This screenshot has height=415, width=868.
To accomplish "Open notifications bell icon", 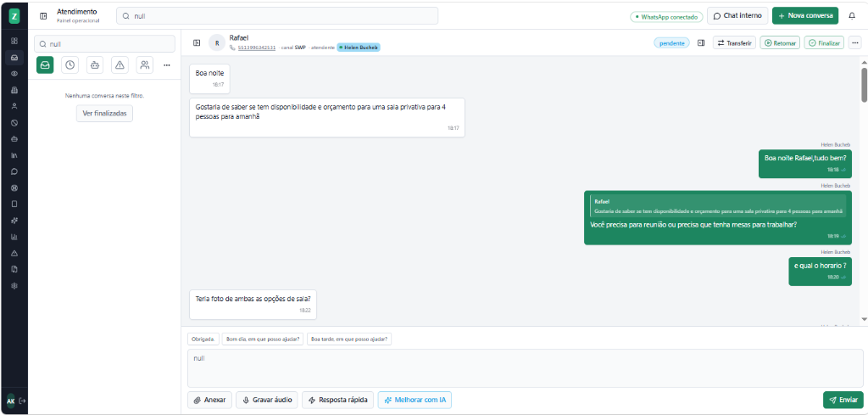I will pos(852,16).
